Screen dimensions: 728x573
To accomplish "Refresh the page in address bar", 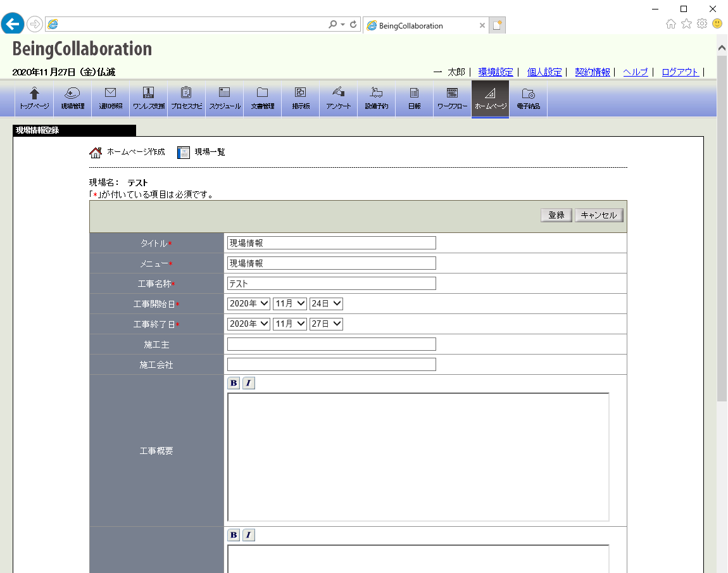I will coord(353,24).
